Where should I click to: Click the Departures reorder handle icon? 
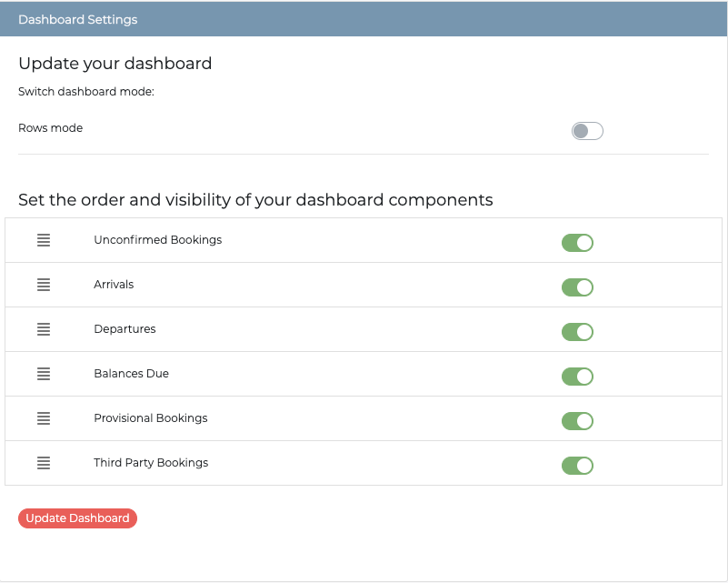tap(44, 329)
